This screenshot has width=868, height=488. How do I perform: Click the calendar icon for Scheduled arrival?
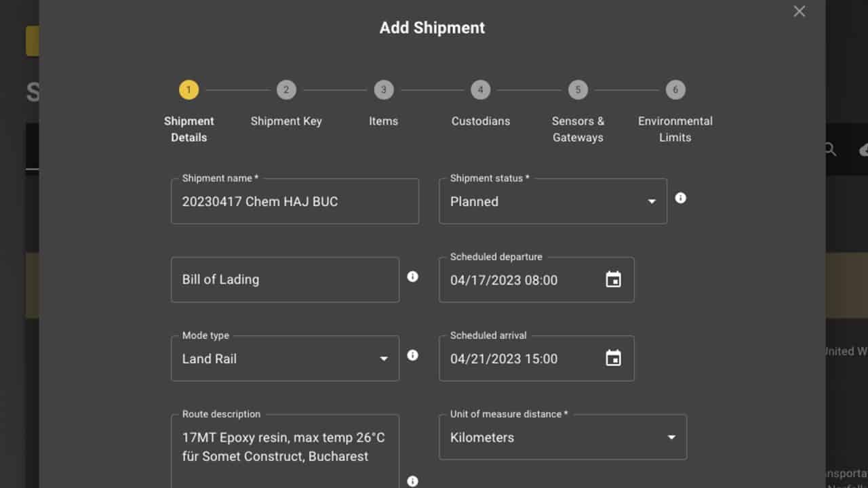tap(612, 358)
